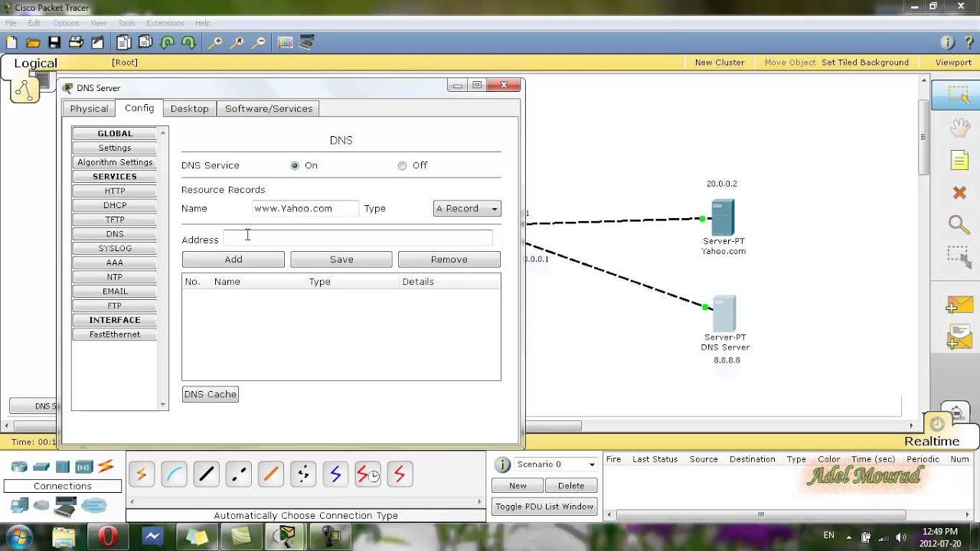Pick the copper straight-through cable
The image size is (980, 551).
click(x=206, y=475)
